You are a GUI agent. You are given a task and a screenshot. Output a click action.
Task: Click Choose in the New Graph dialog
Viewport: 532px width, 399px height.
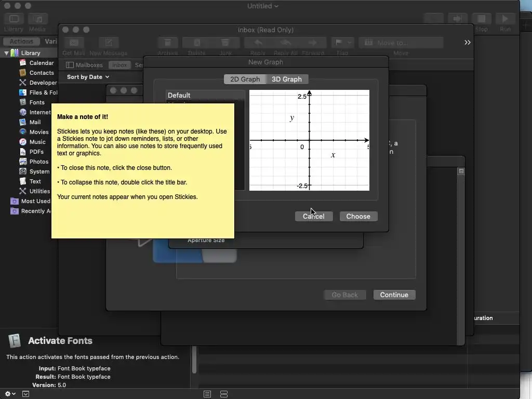358,217
